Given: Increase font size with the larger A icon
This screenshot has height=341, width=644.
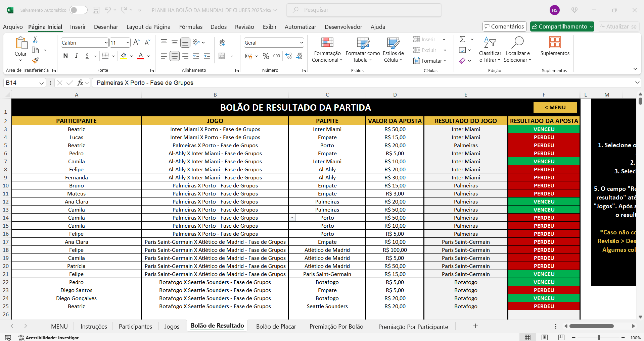Looking at the screenshot, I should tap(136, 43).
